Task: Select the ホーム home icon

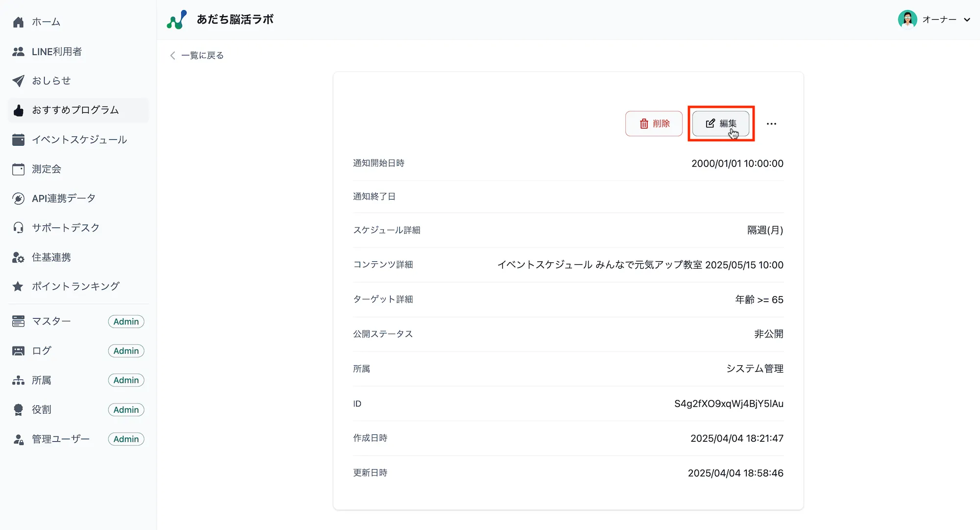Action: (18, 22)
